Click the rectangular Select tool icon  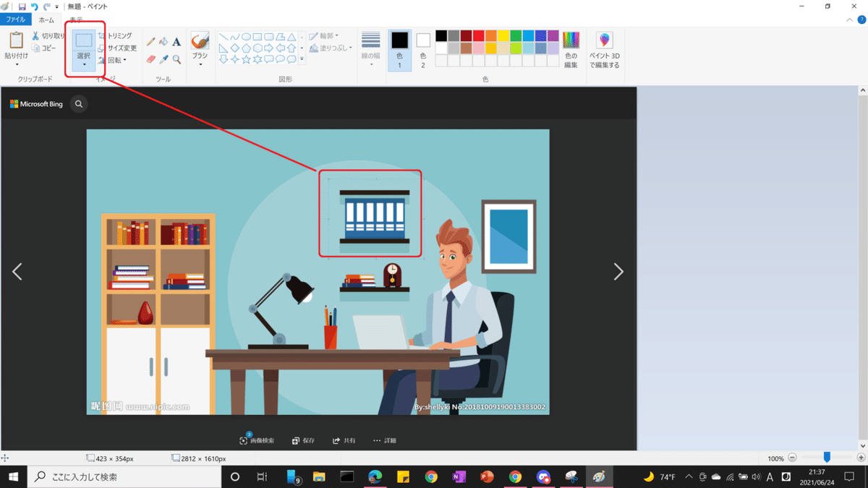pyautogui.click(x=84, y=40)
